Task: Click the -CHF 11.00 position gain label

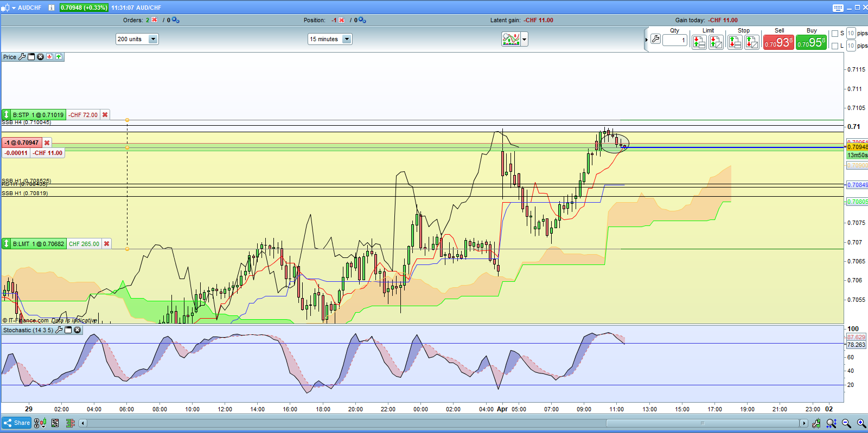Action: coord(48,153)
